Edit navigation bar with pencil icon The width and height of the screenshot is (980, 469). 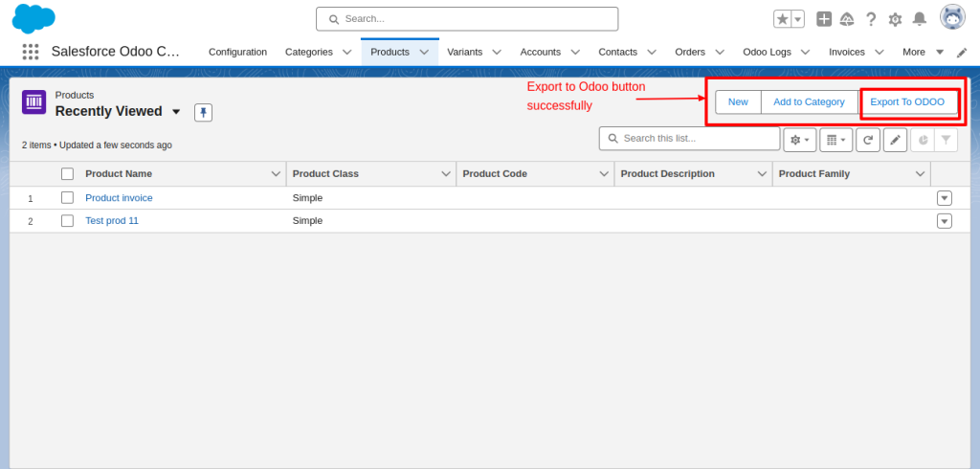pos(962,53)
